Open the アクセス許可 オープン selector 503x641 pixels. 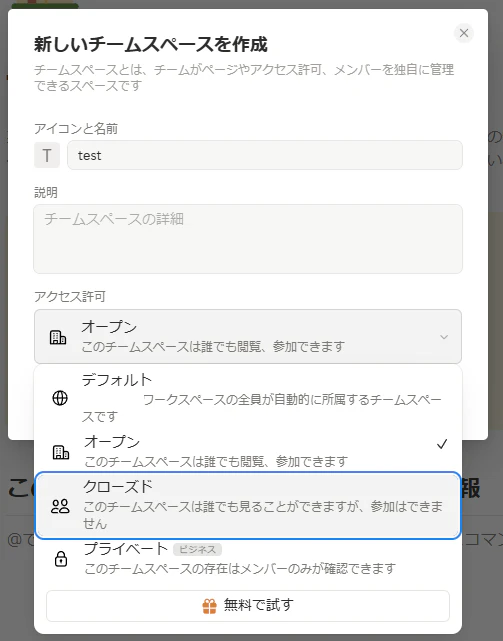click(248, 336)
